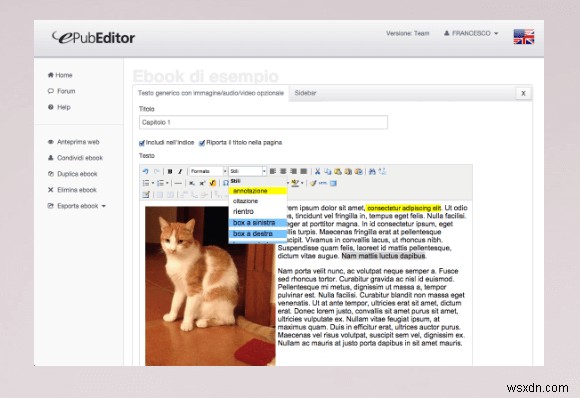
Task: Expand the FRANCESCO user menu
Action: pos(471,33)
